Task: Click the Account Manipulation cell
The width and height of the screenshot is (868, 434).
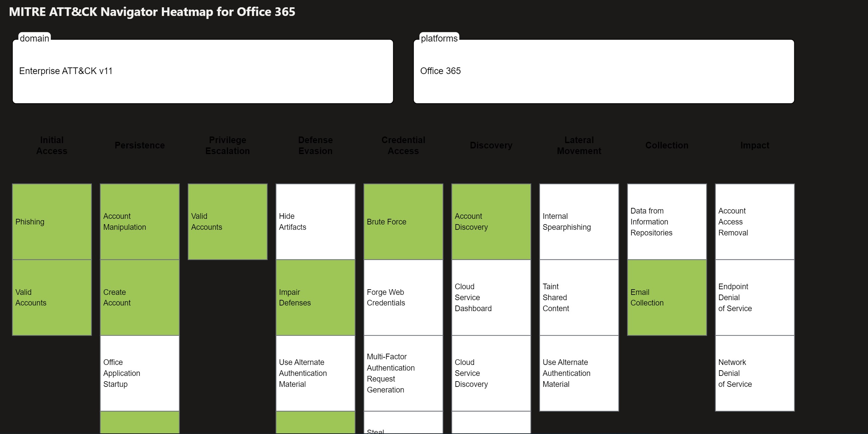Action: tap(140, 221)
